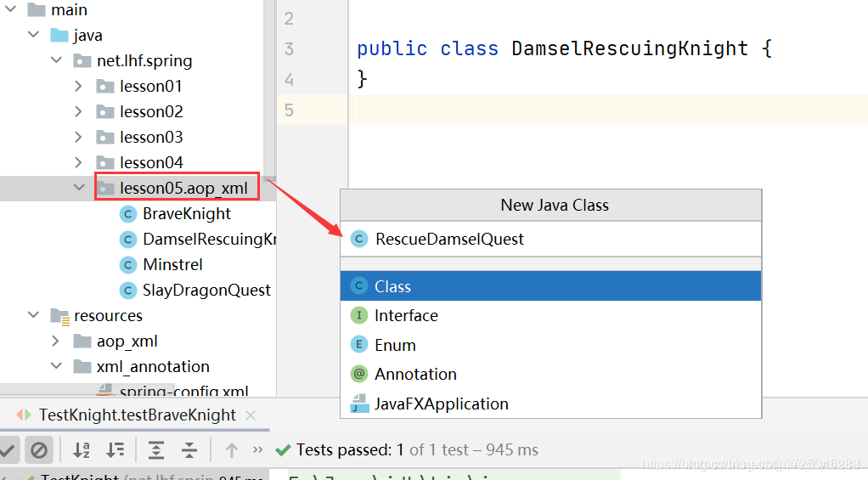Click the aop_xml folder icon
The width and height of the screenshot is (868, 480).
[x=82, y=341]
